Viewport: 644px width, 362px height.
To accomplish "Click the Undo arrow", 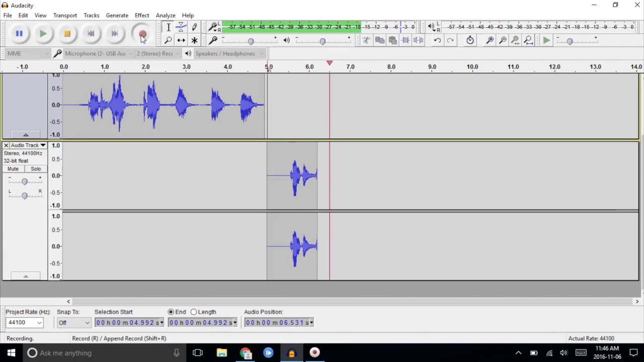I will coord(437,40).
